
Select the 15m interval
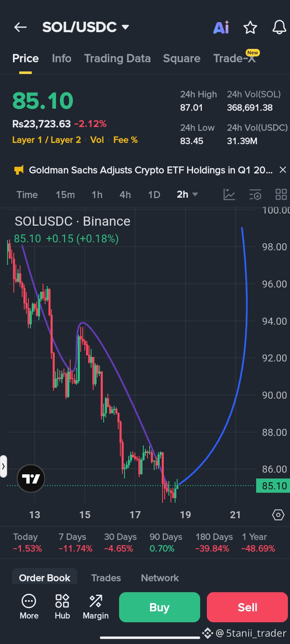[65, 195]
